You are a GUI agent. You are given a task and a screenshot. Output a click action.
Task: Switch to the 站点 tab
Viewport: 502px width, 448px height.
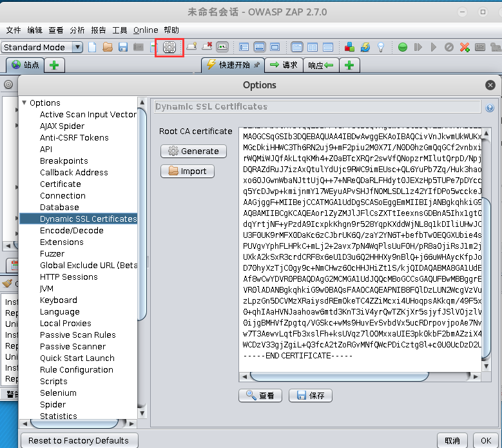pos(25,65)
